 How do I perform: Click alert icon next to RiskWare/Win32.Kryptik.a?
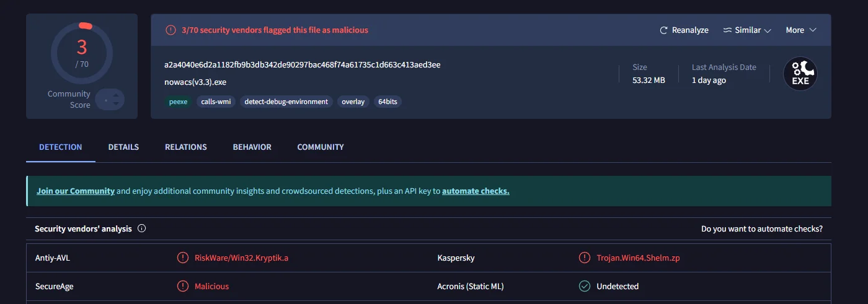tap(182, 258)
